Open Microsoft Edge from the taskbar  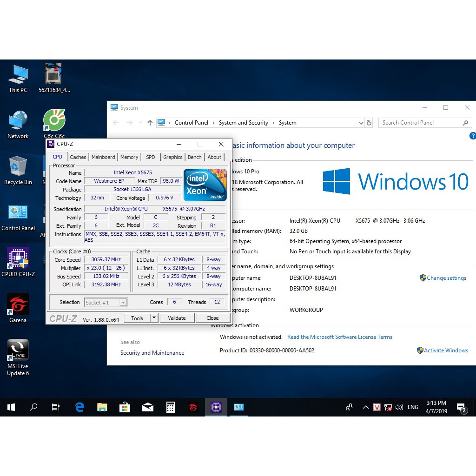coord(79,407)
